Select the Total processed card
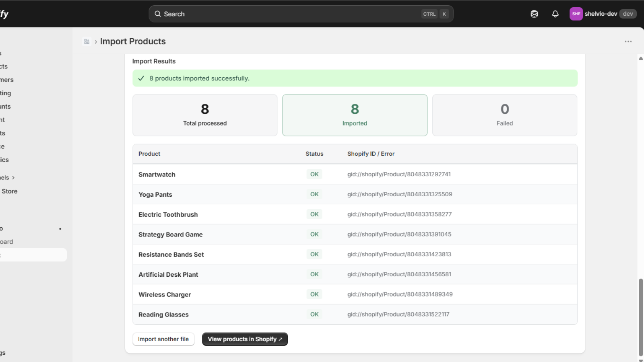Image resolution: width=644 pixels, height=362 pixels. pyautogui.click(x=205, y=115)
